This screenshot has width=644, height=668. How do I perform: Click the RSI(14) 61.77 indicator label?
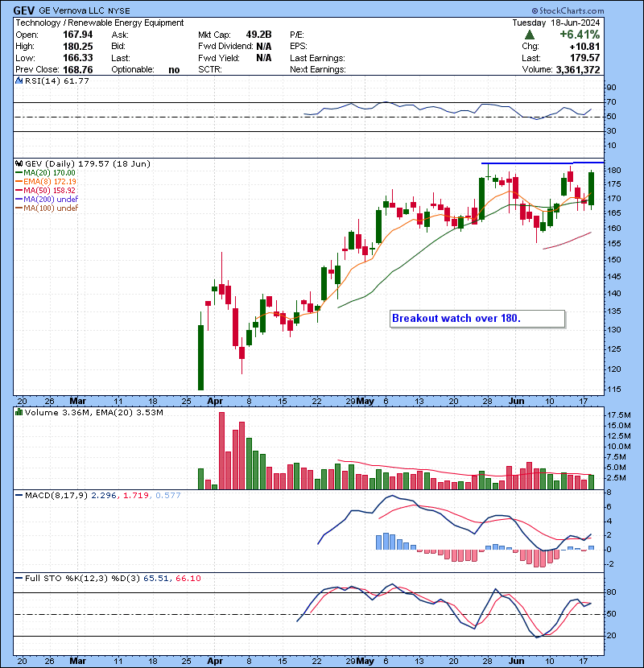[56, 81]
